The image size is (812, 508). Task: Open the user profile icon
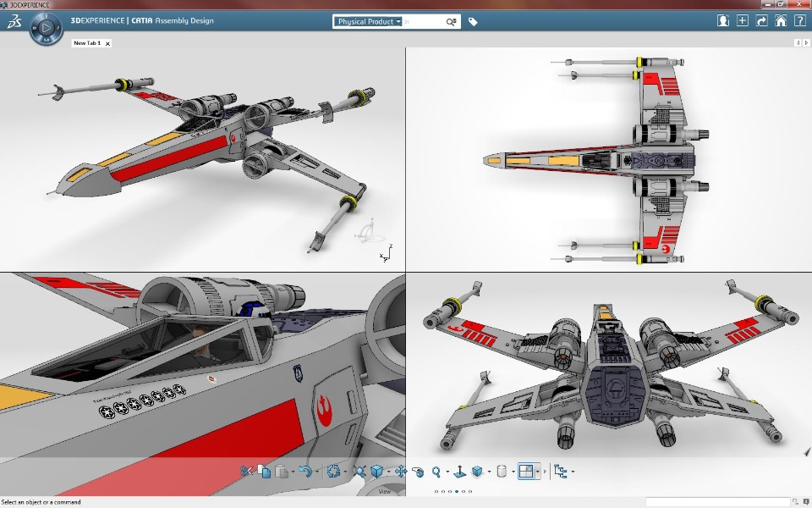pyautogui.click(x=723, y=20)
